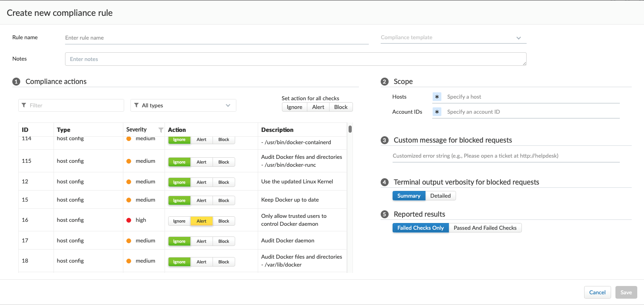This screenshot has height=305, width=644.
Task: Focus the Enter rule name field
Action: [217, 38]
